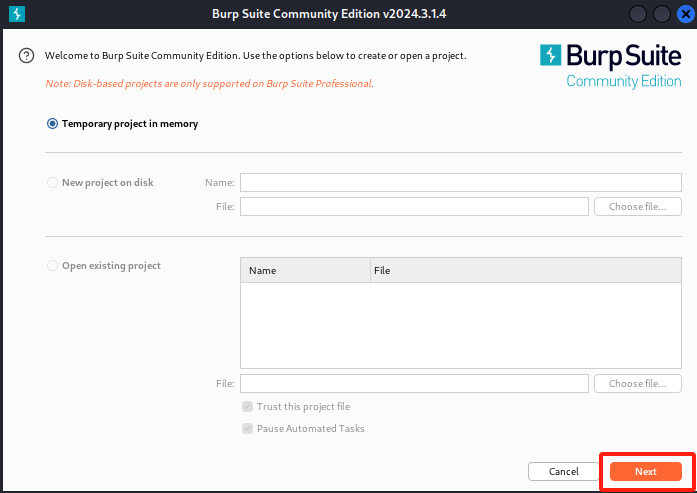Click the disk-based projects note text
Image resolution: width=697 pixels, height=493 pixels.
coord(209,84)
